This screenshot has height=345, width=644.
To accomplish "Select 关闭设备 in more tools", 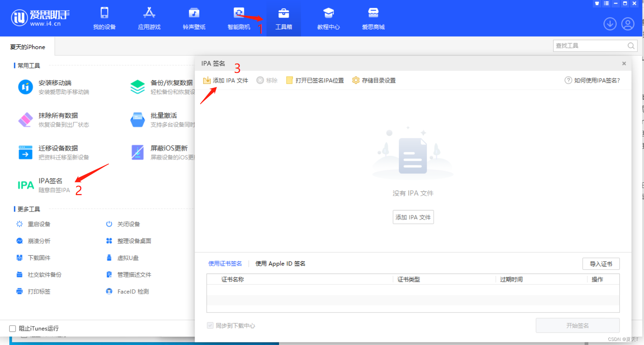I will coord(123,224).
